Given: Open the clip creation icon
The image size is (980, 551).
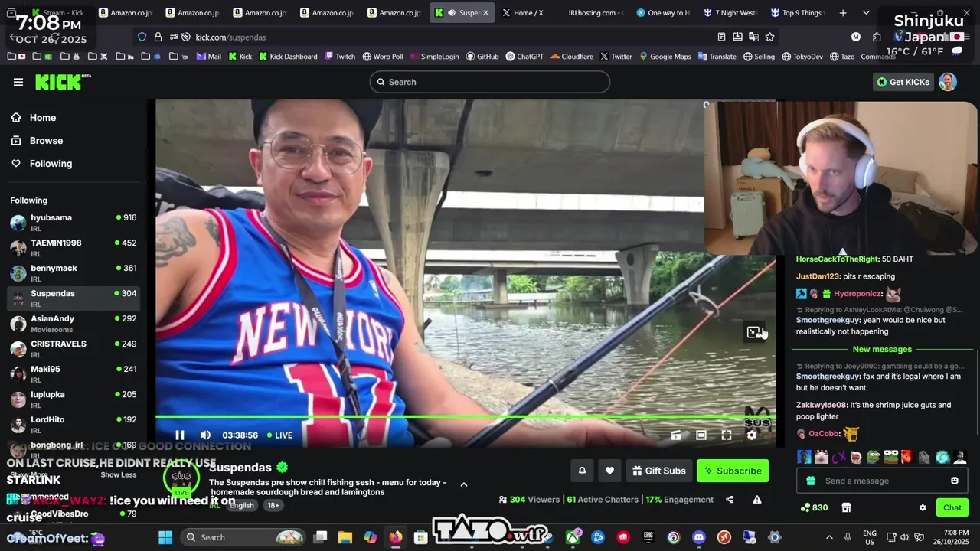Looking at the screenshot, I should point(676,435).
